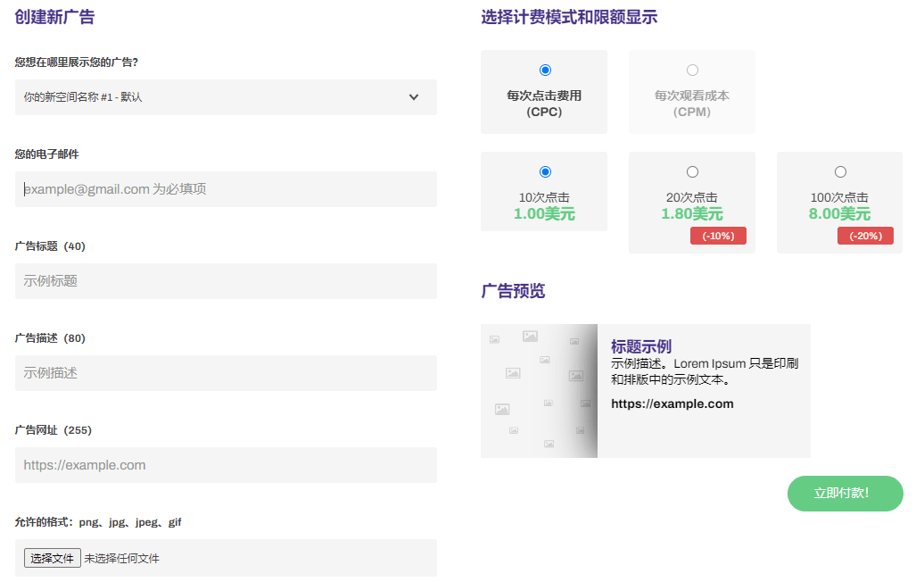Click the ad preview placeholder image
Screen dimensions: 924x582
click(540, 391)
